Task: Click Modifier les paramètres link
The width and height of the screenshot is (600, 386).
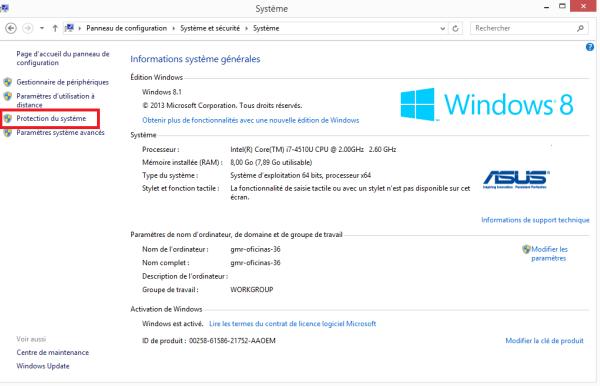Action: (549, 254)
